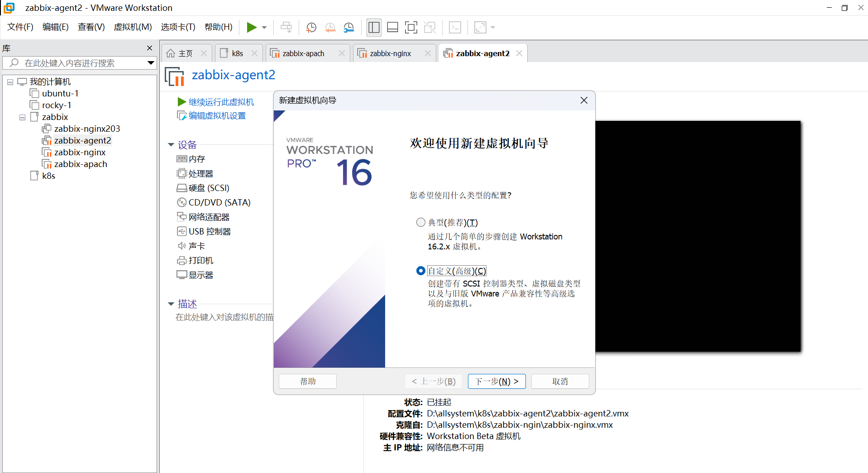Open the library search filter dropdown

click(151, 63)
